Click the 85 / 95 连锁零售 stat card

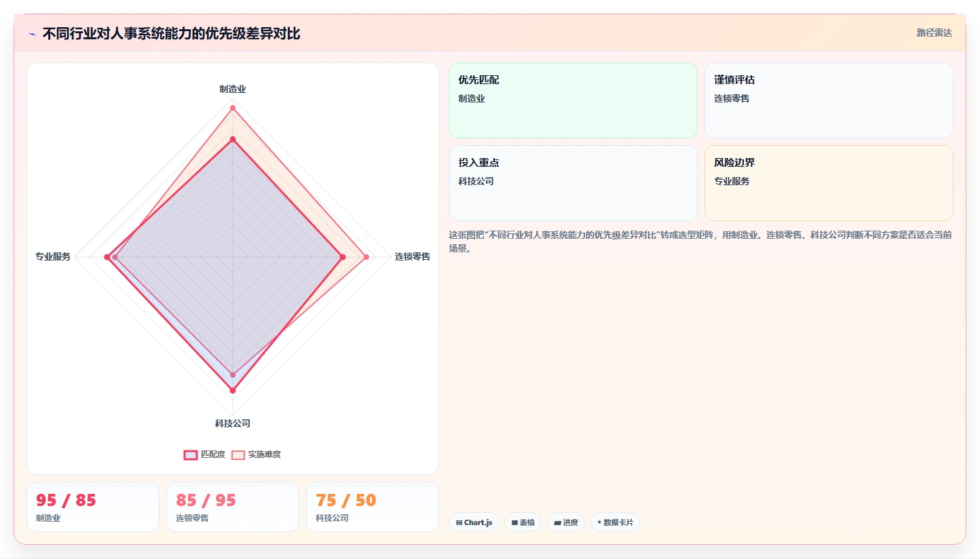(x=233, y=507)
